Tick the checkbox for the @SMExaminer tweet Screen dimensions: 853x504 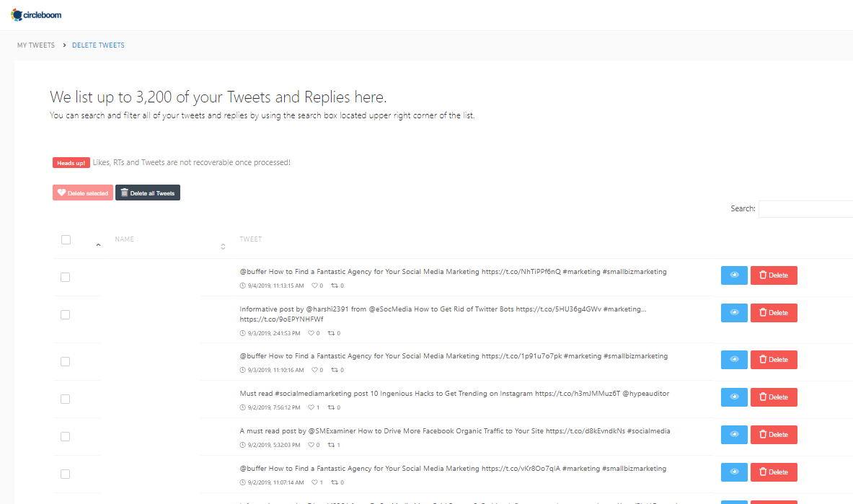[65, 436]
